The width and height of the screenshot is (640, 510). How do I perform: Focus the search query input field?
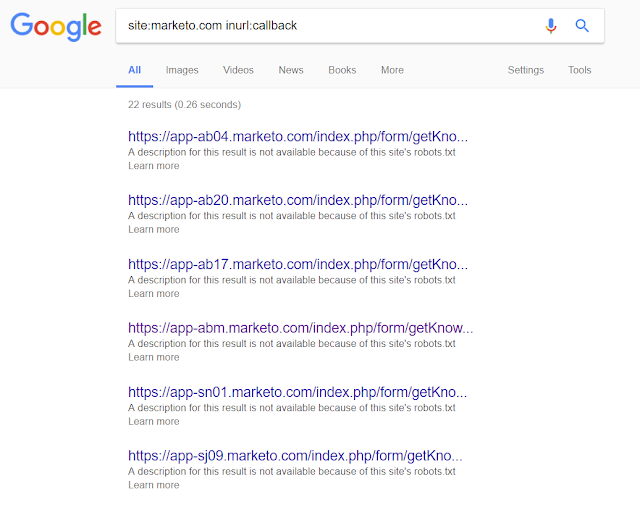tap(320, 26)
